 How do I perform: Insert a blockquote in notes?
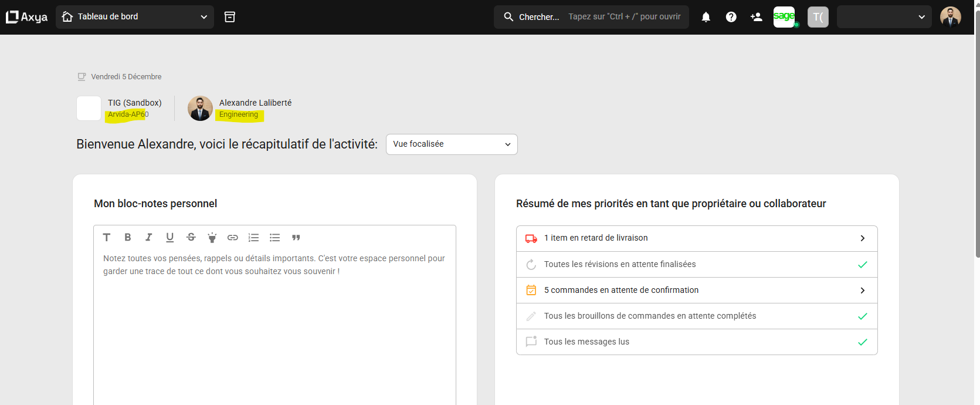(296, 238)
